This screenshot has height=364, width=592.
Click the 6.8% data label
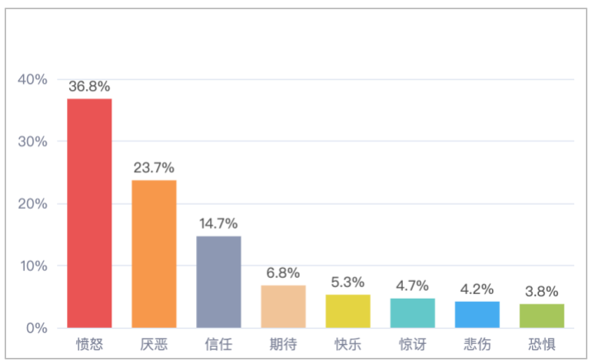coord(283,273)
